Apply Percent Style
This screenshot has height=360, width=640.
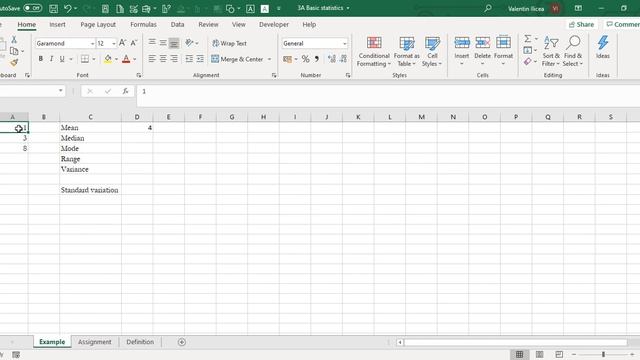pyautogui.click(x=305, y=59)
